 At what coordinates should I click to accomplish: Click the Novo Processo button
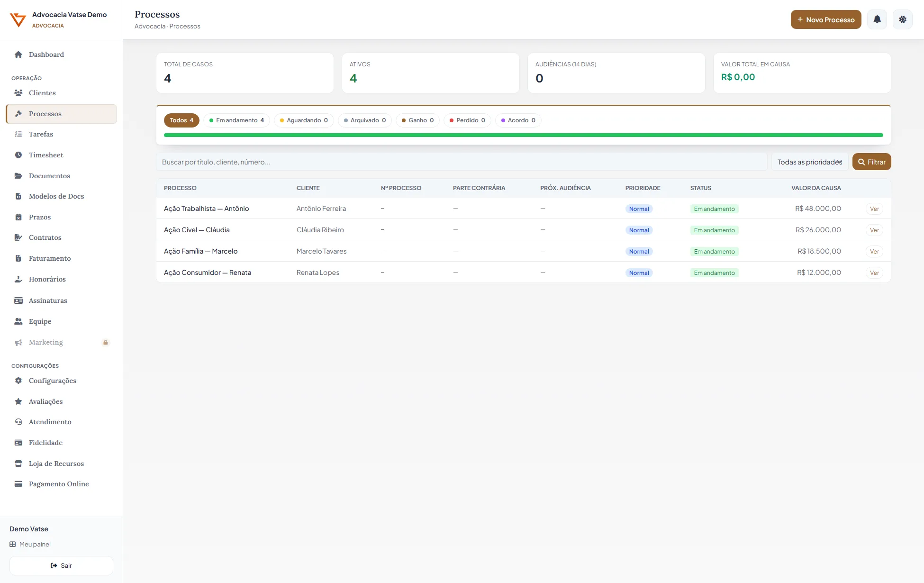coord(826,19)
